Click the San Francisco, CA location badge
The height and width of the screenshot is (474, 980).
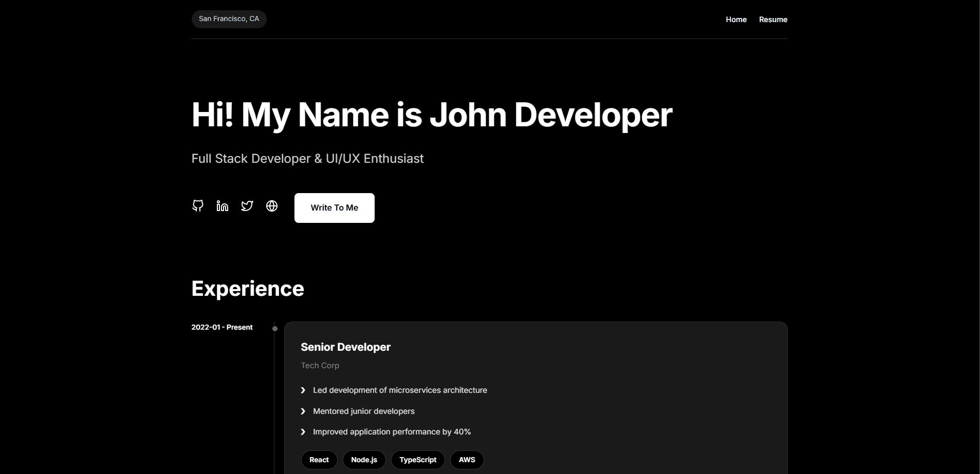click(229, 18)
